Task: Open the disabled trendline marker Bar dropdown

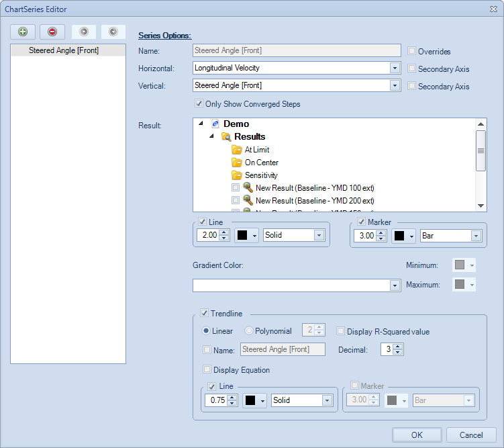Action: [468, 401]
